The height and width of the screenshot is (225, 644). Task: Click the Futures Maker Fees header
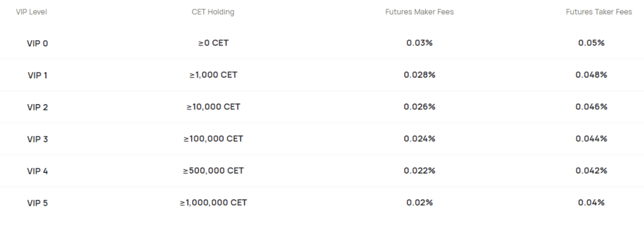tap(419, 12)
